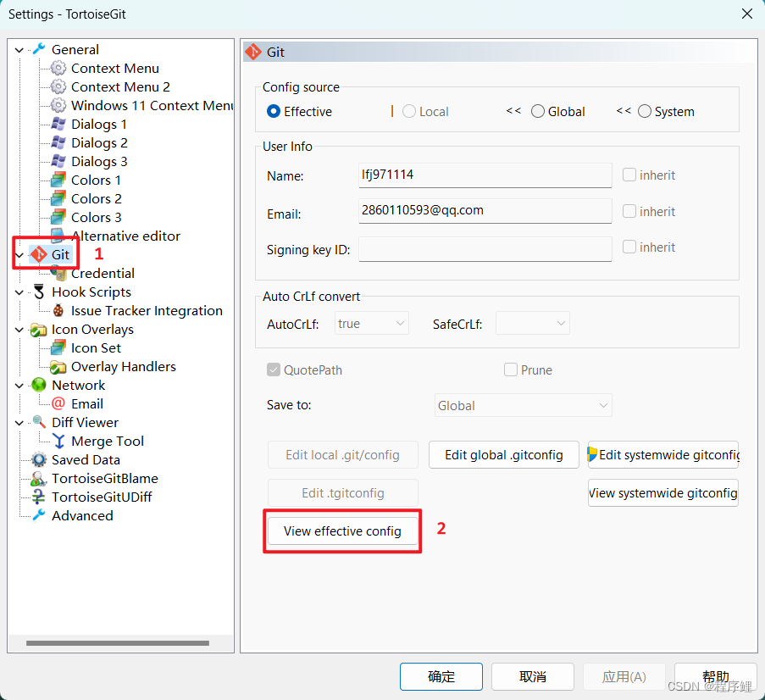Click Edit .tgitconfig button
Screen dimensions: 765x700
[342, 493]
